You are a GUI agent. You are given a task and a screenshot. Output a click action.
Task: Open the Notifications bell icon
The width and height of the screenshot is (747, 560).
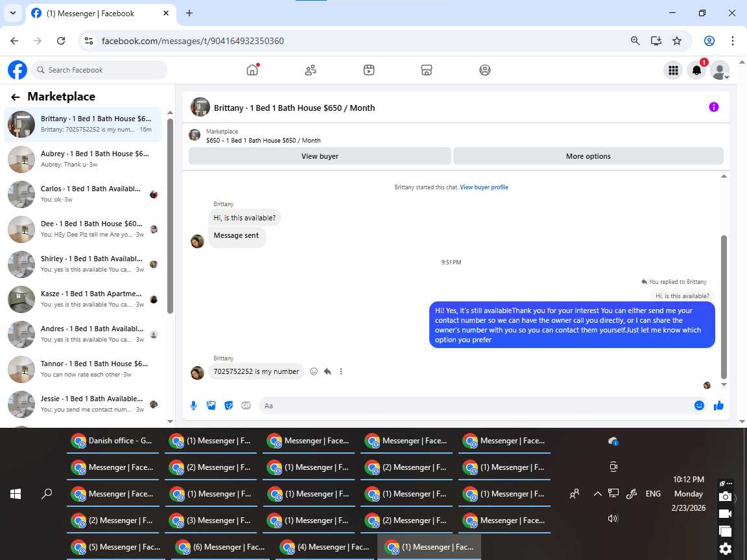click(696, 71)
